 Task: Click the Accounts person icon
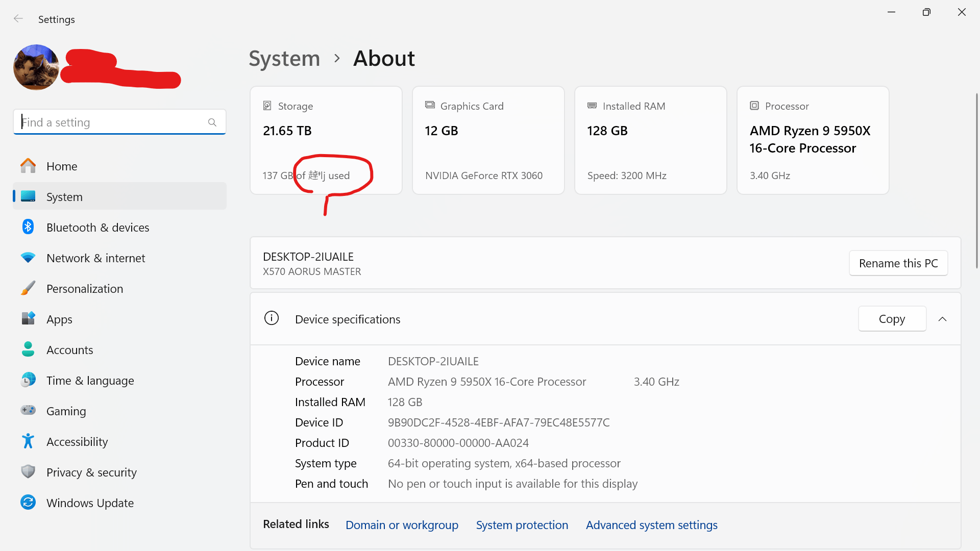(28, 349)
